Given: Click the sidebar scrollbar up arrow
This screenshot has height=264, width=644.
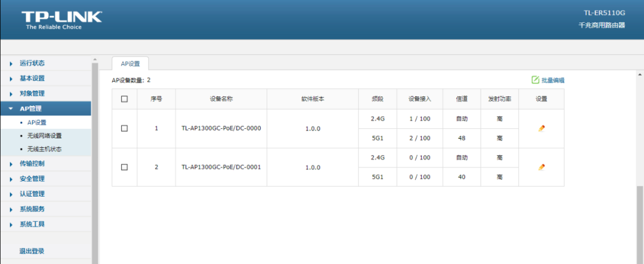Looking at the screenshot, I should (95, 60).
